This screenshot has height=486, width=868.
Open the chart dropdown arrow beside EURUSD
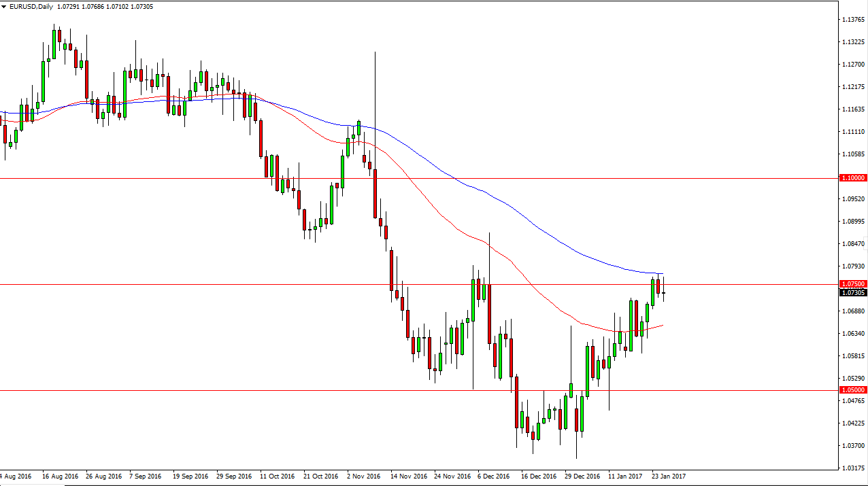coord(4,7)
